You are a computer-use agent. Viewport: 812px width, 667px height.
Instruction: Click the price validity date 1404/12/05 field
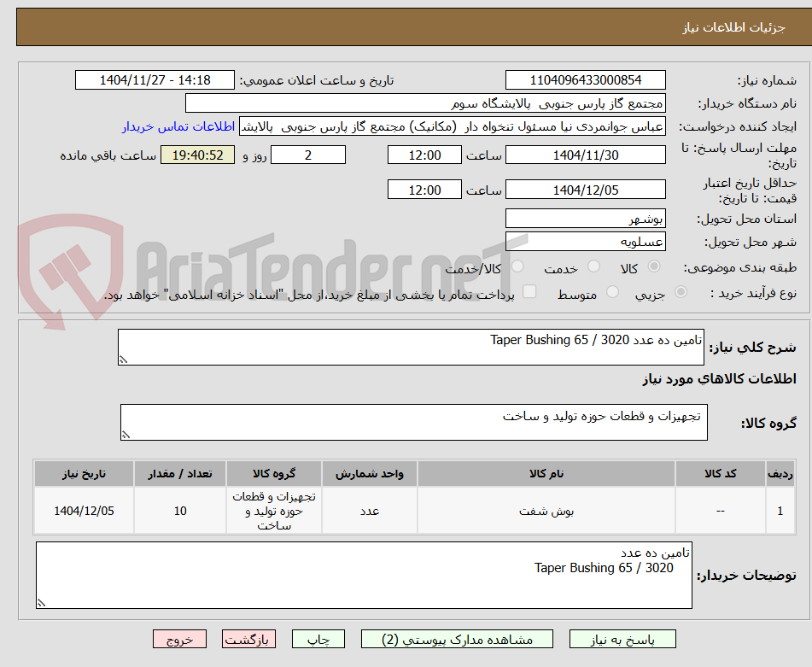click(x=585, y=190)
